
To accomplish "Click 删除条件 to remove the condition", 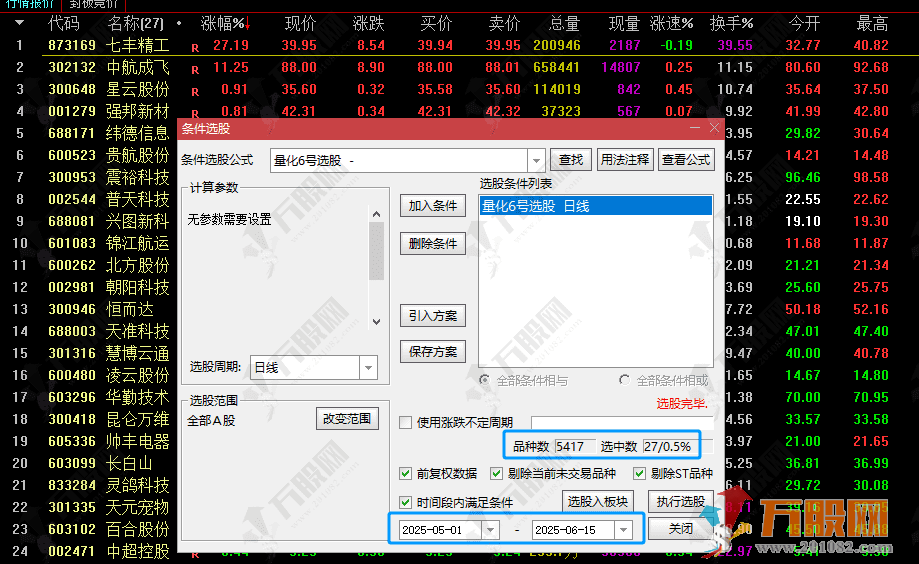I will click(x=433, y=243).
